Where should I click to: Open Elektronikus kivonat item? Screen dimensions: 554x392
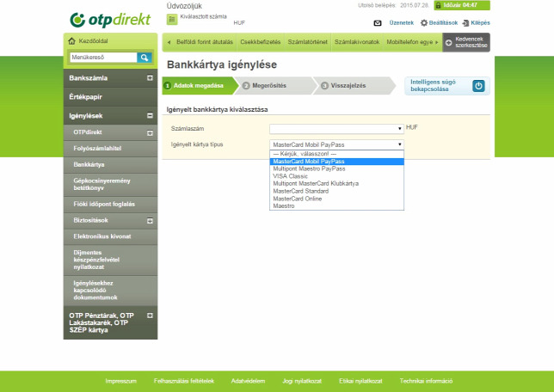pos(110,236)
